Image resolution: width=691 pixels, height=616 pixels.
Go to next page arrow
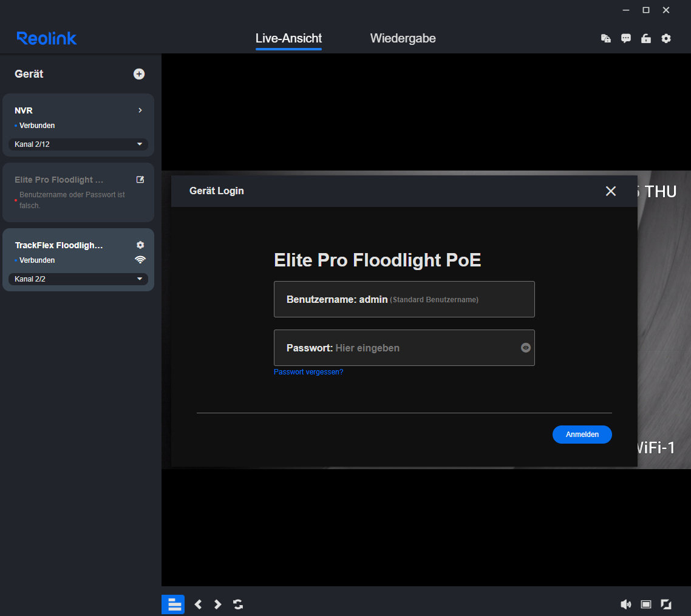[218, 604]
